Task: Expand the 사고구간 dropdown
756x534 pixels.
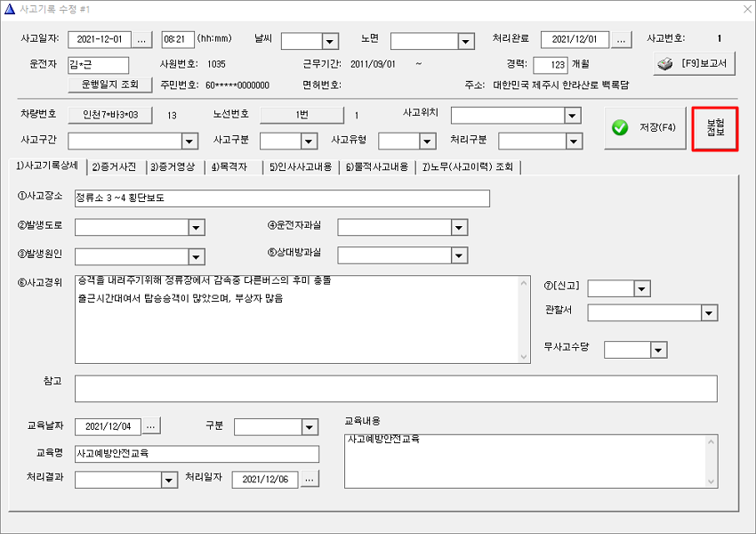Action: [x=189, y=142]
